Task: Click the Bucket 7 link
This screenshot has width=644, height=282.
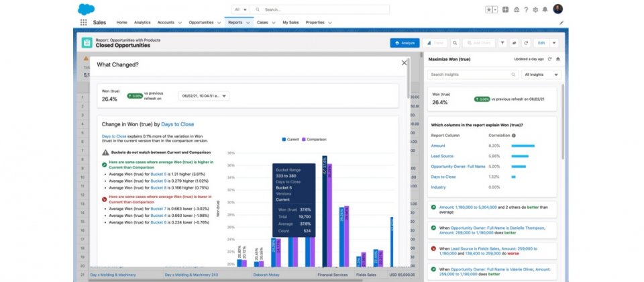Action: pyautogui.click(x=158, y=209)
